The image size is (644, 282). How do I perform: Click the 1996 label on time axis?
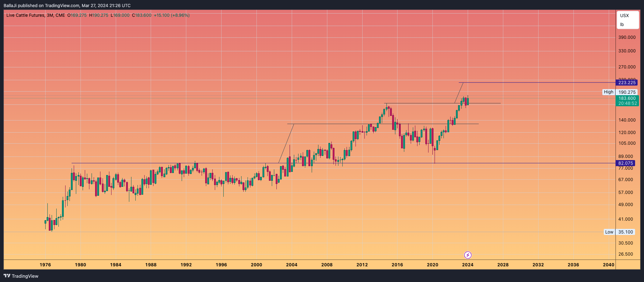pyautogui.click(x=221, y=265)
